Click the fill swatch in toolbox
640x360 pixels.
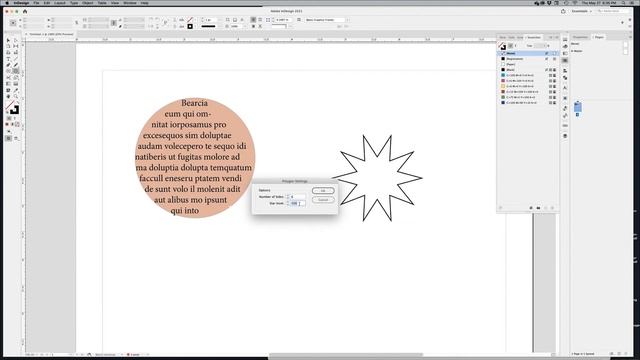(x=9, y=106)
